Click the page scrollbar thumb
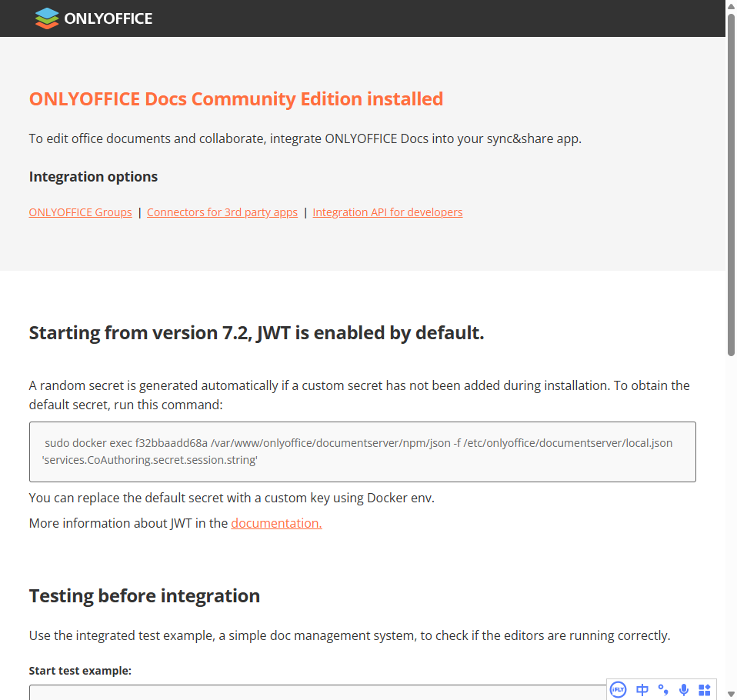The width and height of the screenshot is (737, 700). [x=731, y=185]
